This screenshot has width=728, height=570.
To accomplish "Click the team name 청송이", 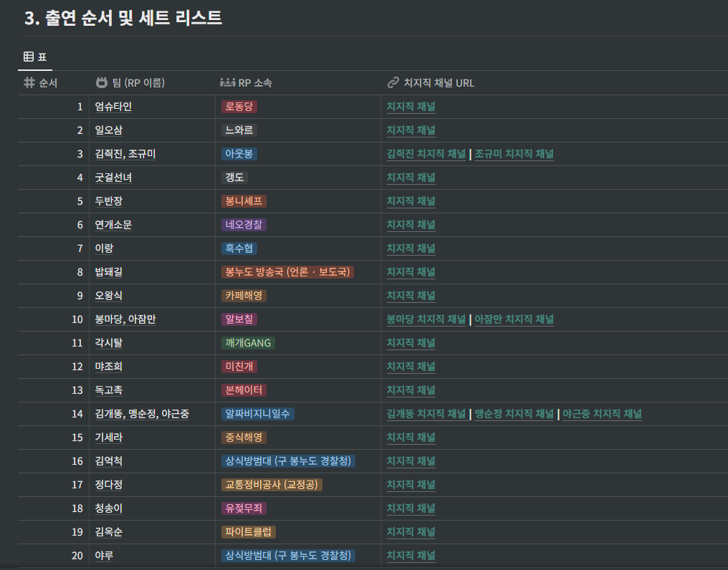I will click(109, 508).
